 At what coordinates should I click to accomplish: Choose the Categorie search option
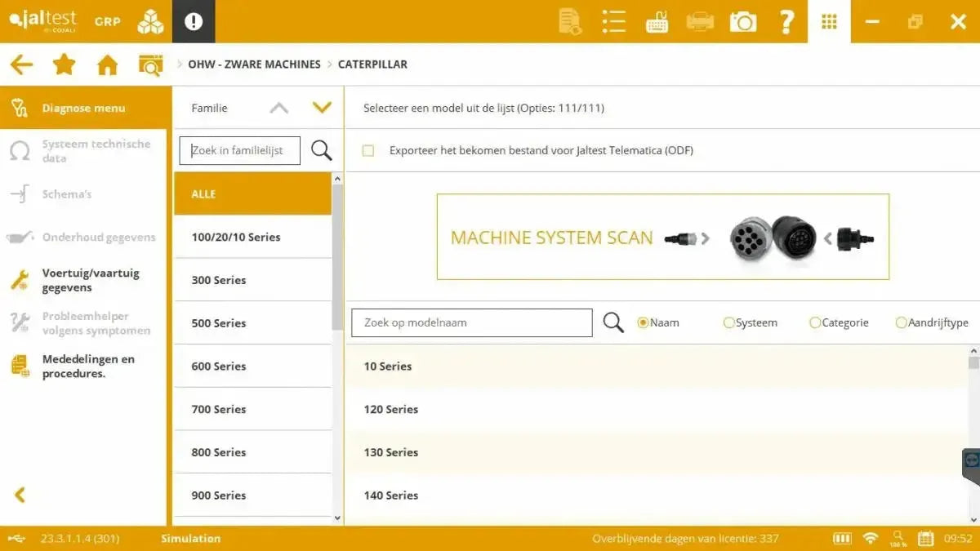pyautogui.click(x=815, y=322)
